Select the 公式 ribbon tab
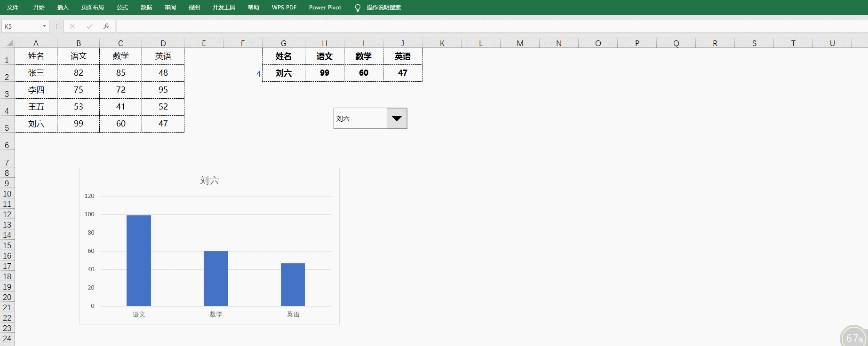The image size is (868, 346). coord(122,8)
